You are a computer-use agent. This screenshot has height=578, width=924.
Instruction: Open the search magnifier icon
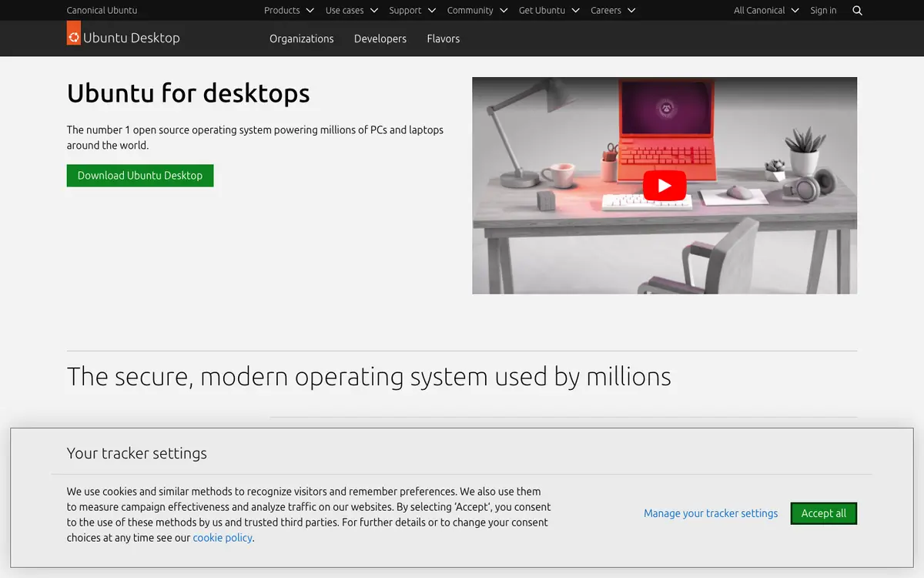click(858, 11)
